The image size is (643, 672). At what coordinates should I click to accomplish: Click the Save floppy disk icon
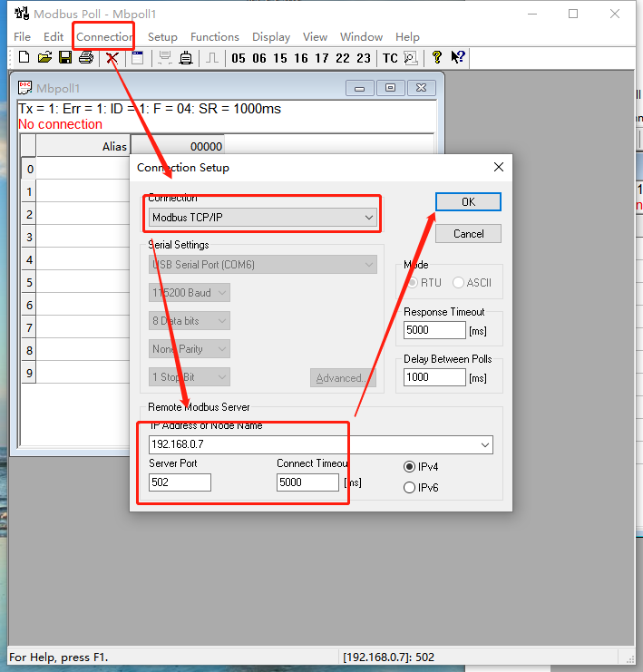pos(65,58)
